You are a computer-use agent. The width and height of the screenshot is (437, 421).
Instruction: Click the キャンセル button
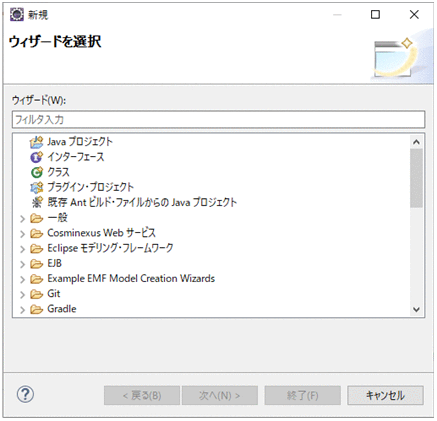[x=385, y=395]
